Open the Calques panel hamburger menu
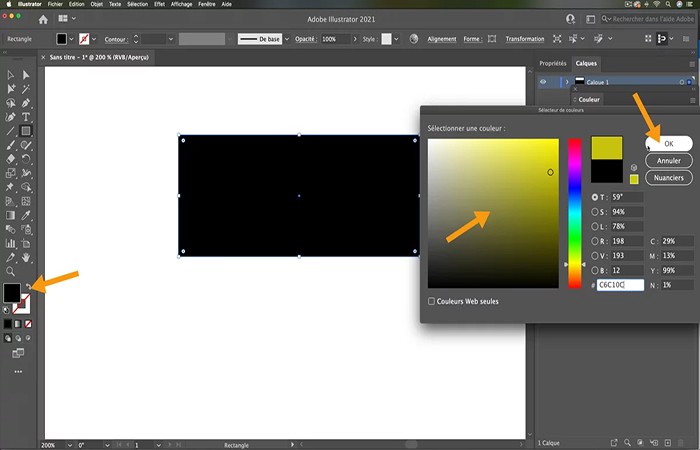The width and height of the screenshot is (700, 450). coord(691,63)
